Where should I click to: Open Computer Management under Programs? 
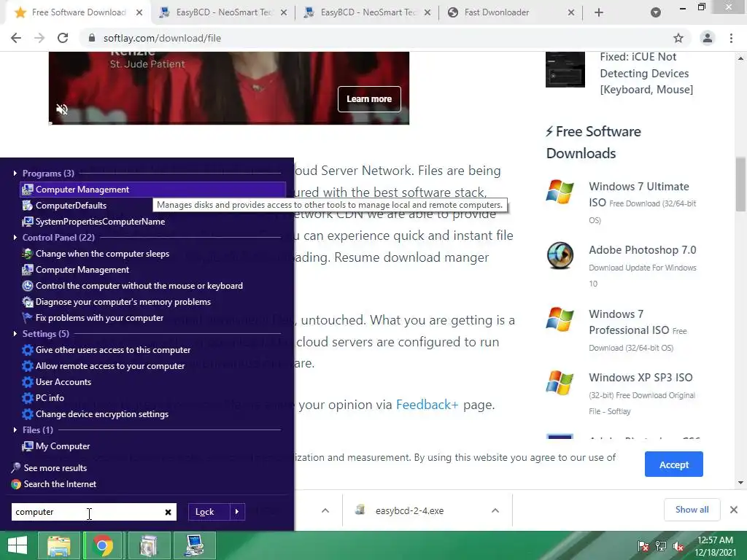(152, 190)
